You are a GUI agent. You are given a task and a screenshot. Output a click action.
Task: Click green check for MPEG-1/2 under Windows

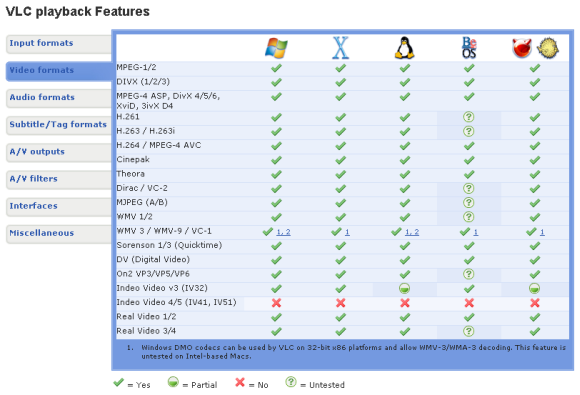click(x=276, y=68)
